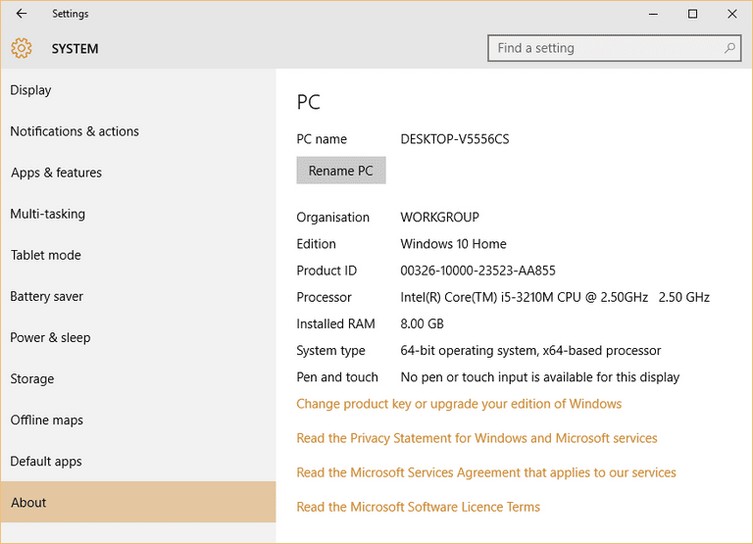Go back using the back arrow
Screen dimensions: 753x544
(21, 13)
